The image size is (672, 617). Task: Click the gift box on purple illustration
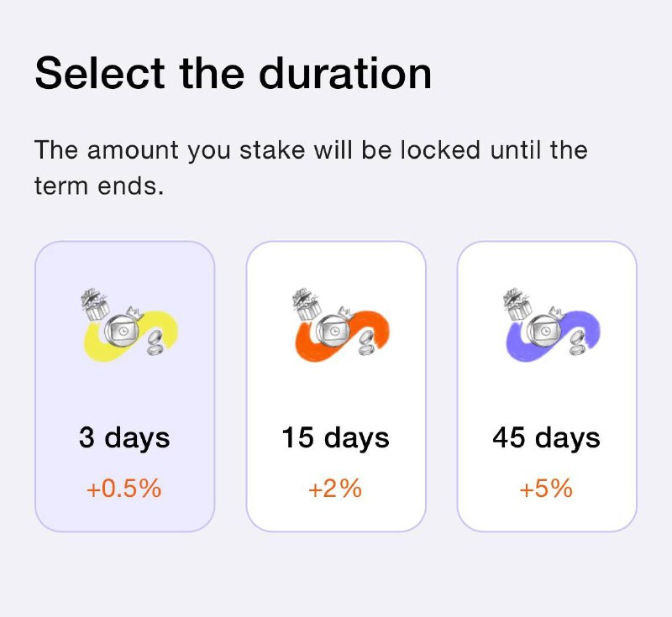tap(517, 305)
